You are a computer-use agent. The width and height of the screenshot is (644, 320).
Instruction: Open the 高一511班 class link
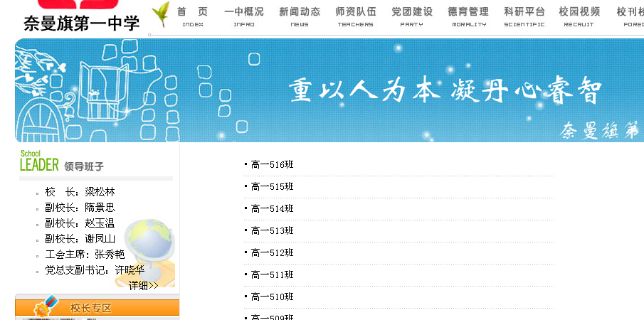click(x=273, y=275)
